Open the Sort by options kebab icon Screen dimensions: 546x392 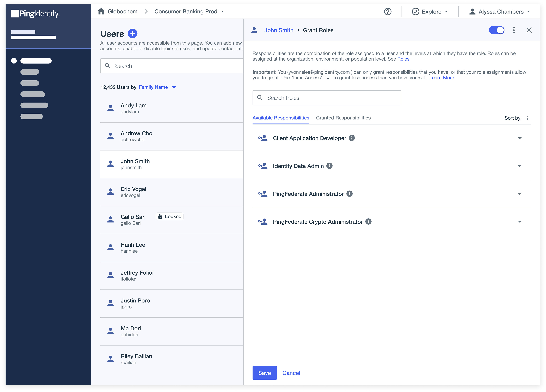tap(527, 118)
